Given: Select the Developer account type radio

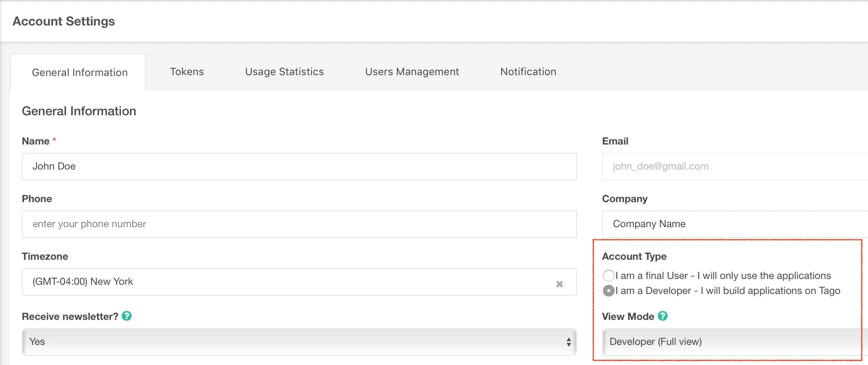Looking at the screenshot, I should click(608, 291).
